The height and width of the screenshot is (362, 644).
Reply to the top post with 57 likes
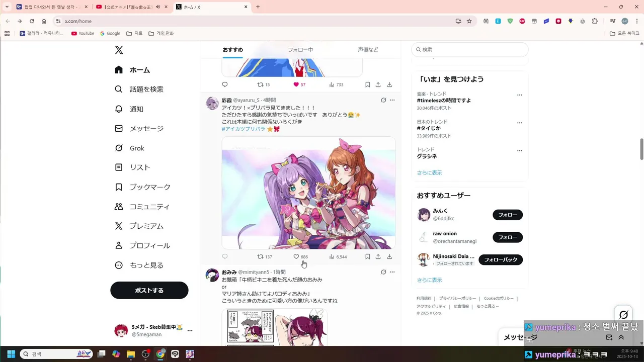coord(225,84)
